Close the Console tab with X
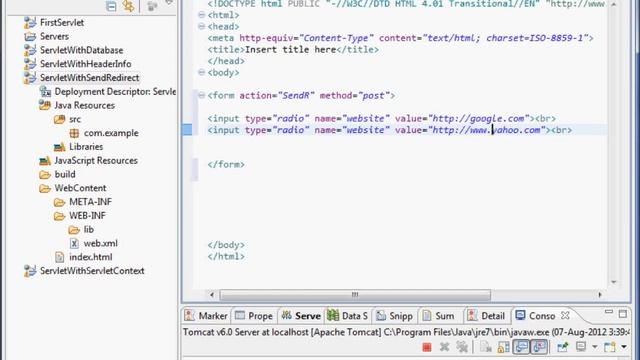The image size is (640, 360). point(565,316)
